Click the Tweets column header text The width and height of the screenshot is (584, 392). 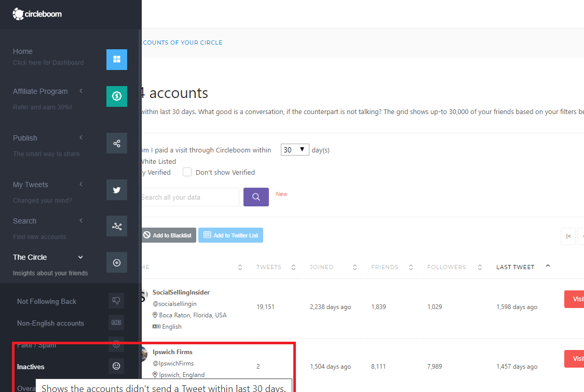pos(268,267)
